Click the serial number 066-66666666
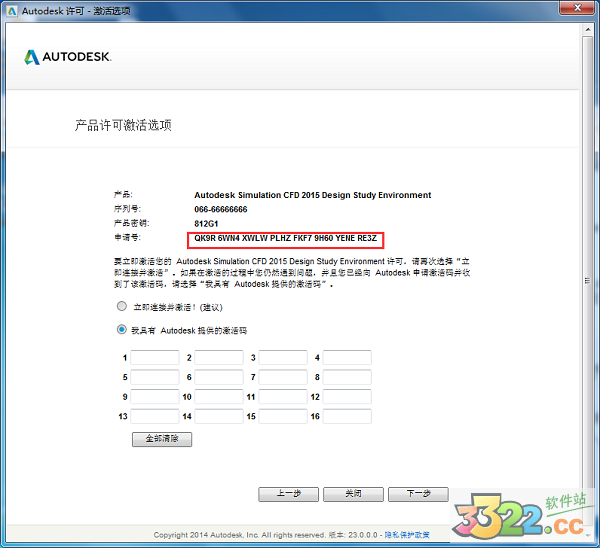 (221, 209)
